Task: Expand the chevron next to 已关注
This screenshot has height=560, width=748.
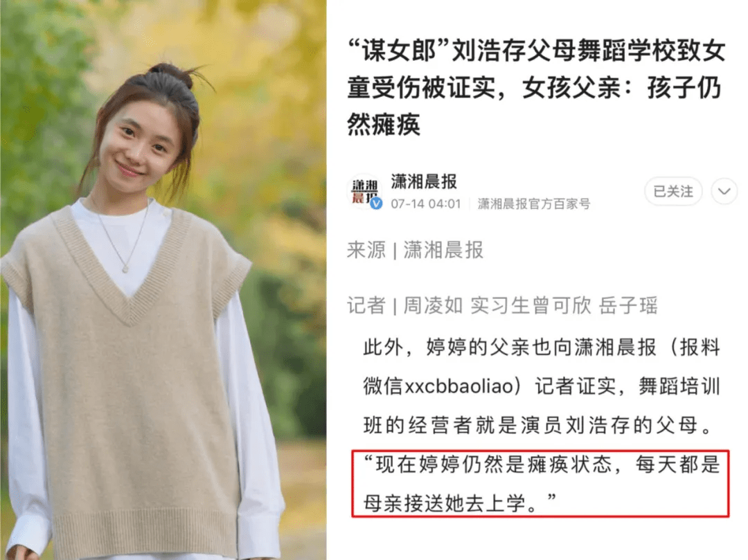Action: [724, 192]
